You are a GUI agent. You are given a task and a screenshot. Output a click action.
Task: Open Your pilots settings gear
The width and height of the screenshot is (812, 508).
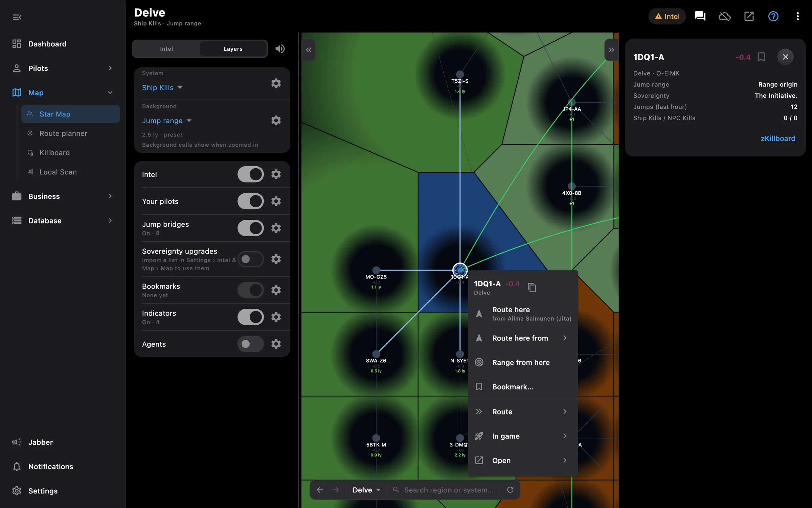tap(276, 201)
